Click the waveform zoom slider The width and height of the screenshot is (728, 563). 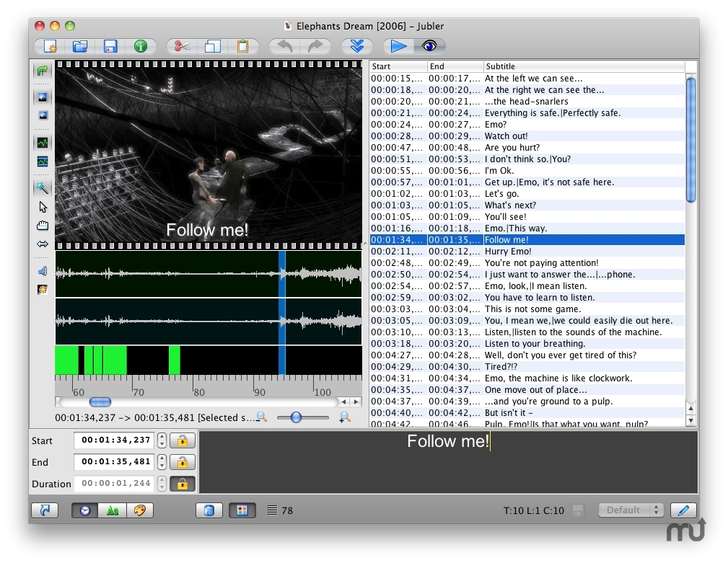[296, 417]
